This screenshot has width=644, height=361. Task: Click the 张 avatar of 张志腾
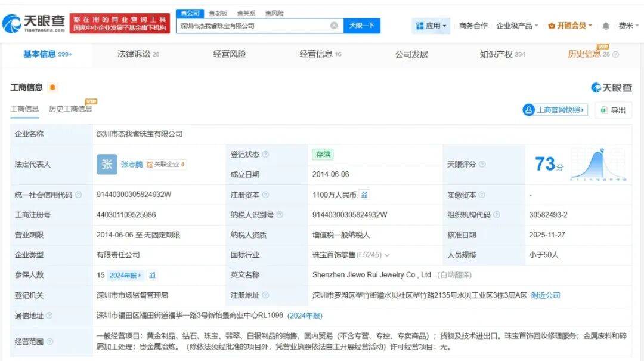coord(106,164)
